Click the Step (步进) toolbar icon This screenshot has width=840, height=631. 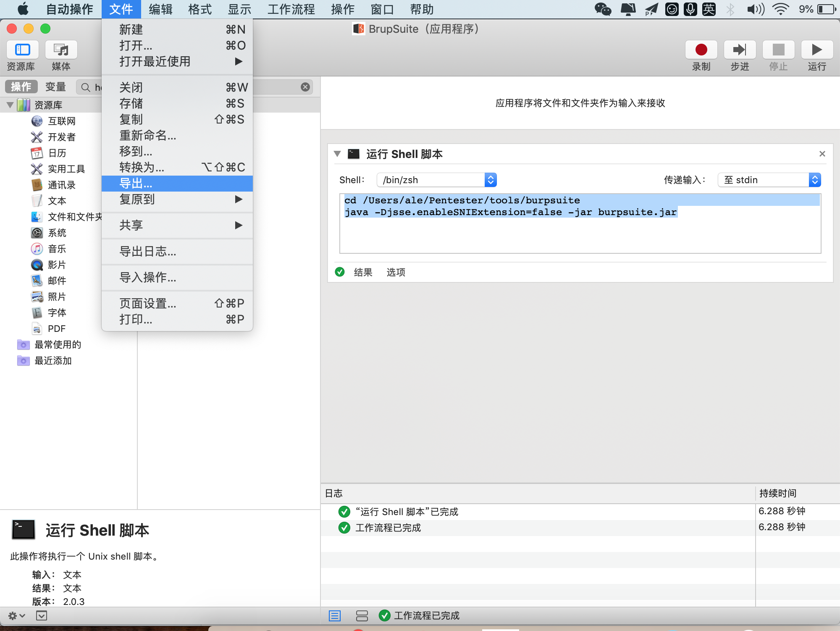coord(740,50)
